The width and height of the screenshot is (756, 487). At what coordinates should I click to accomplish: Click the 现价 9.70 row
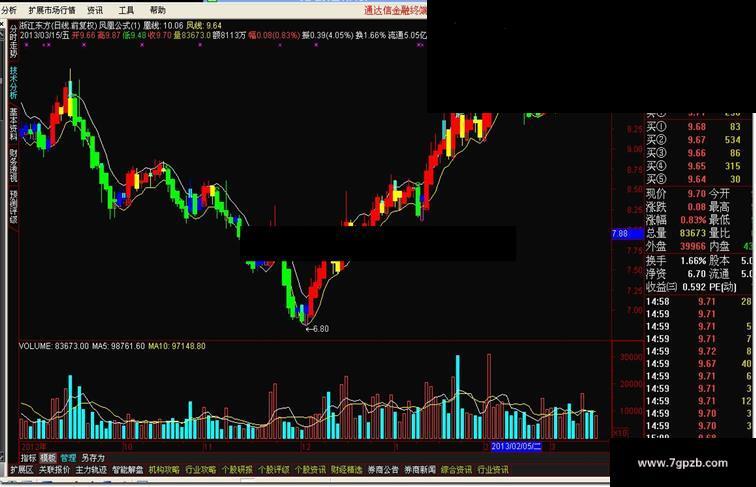point(676,194)
